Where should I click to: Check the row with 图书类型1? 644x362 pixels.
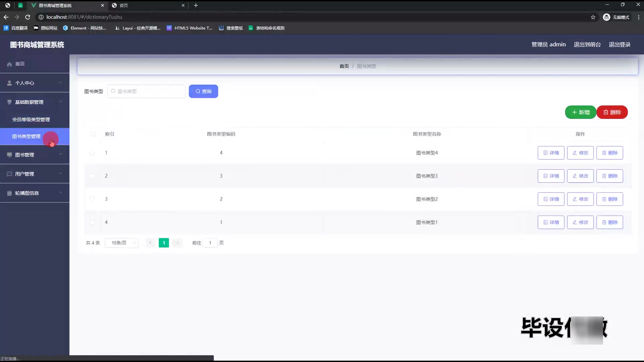click(92, 222)
